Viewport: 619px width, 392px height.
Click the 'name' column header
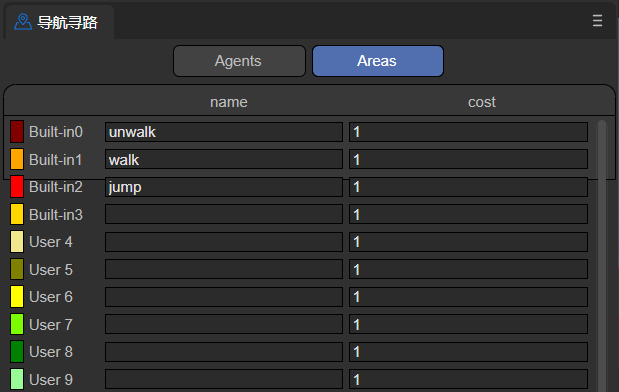tap(229, 102)
